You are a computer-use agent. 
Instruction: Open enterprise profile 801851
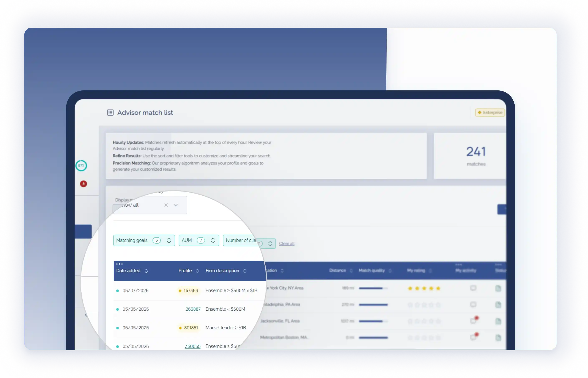[x=189, y=328]
